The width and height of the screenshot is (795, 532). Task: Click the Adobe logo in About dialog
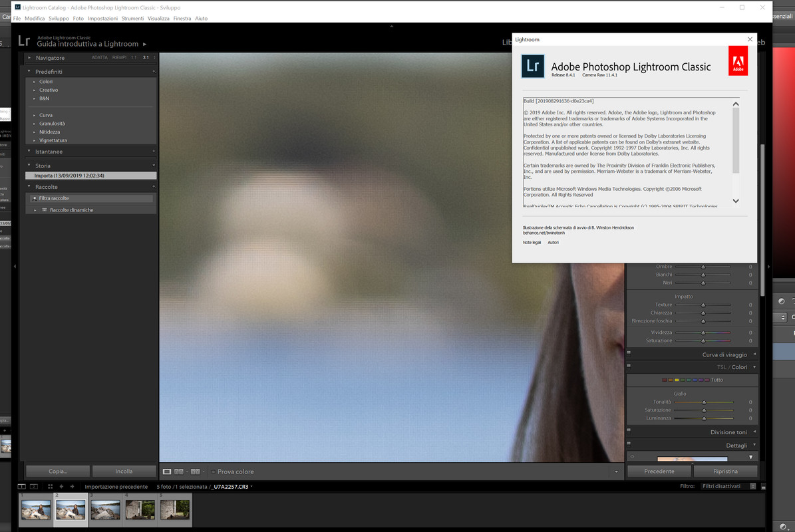click(738, 61)
